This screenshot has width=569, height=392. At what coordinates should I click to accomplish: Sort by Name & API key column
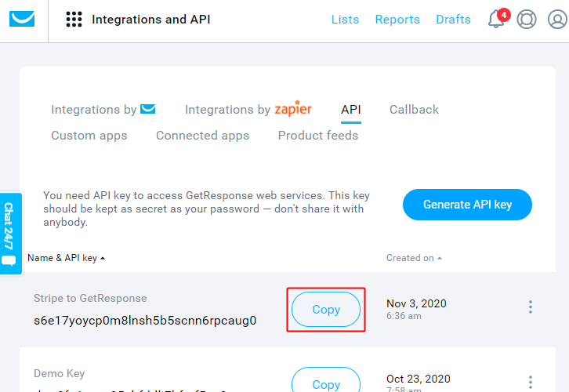click(66, 258)
